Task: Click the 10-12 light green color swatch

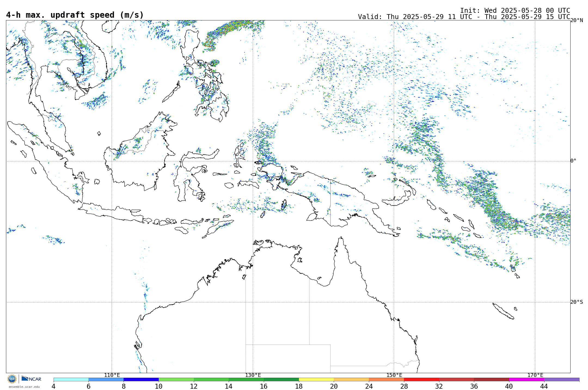Action: click(176, 379)
